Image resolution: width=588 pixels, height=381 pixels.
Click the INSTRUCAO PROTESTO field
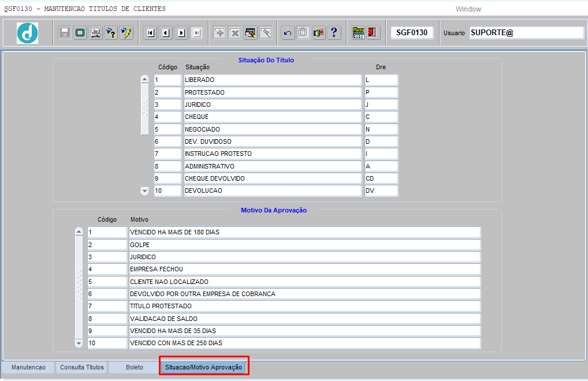click(x=272, y=154)
